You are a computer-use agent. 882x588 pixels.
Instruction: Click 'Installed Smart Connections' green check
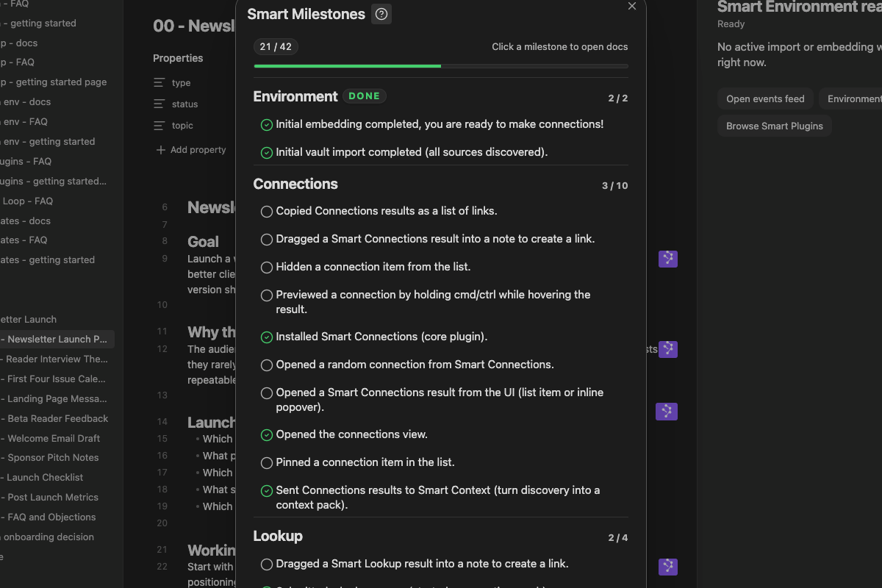coord(267,337)
